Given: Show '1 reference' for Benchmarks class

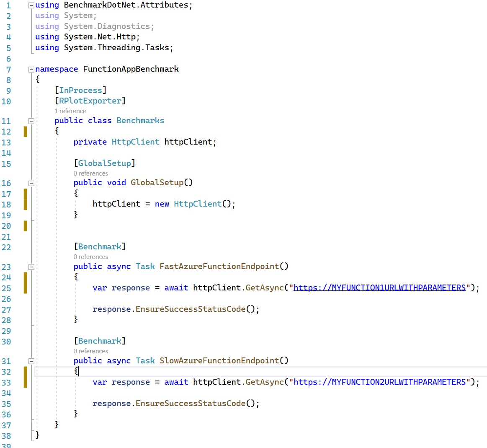Looking at the screenshot, I should [x=70, y=111].
